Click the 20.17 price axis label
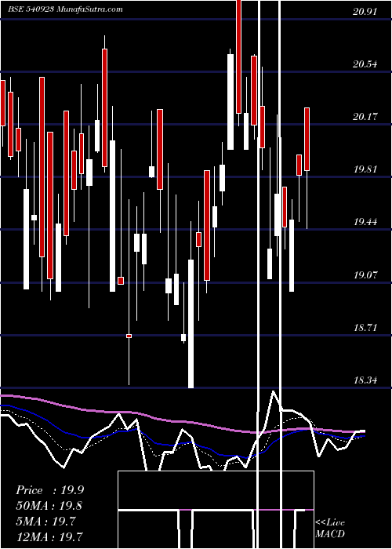Image resolution: width=392 pixels, height=549 pixels. coord(365,117)
